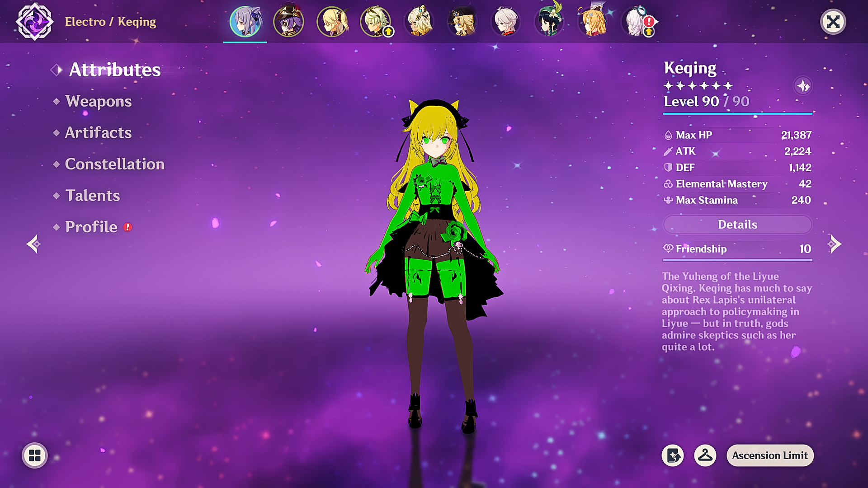The width and height of the screenshot is (868, 488).
Task: Click the Max HP droplet icon
Action: (668, 135)
